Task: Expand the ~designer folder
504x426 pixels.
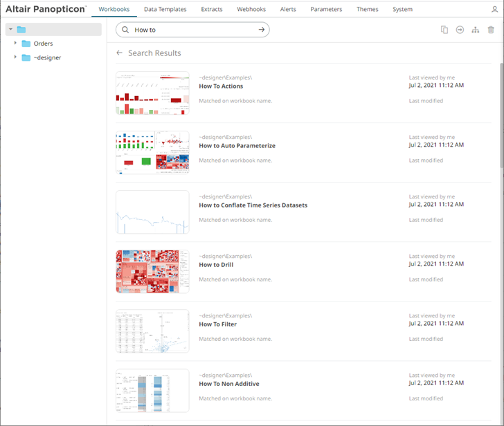Action: coord(15,57)
